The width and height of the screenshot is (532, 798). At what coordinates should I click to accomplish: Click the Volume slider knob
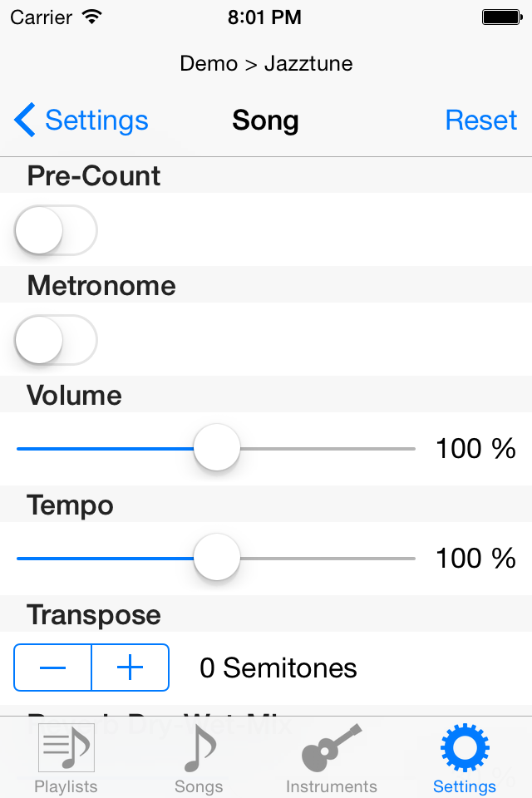coord(217,448)
